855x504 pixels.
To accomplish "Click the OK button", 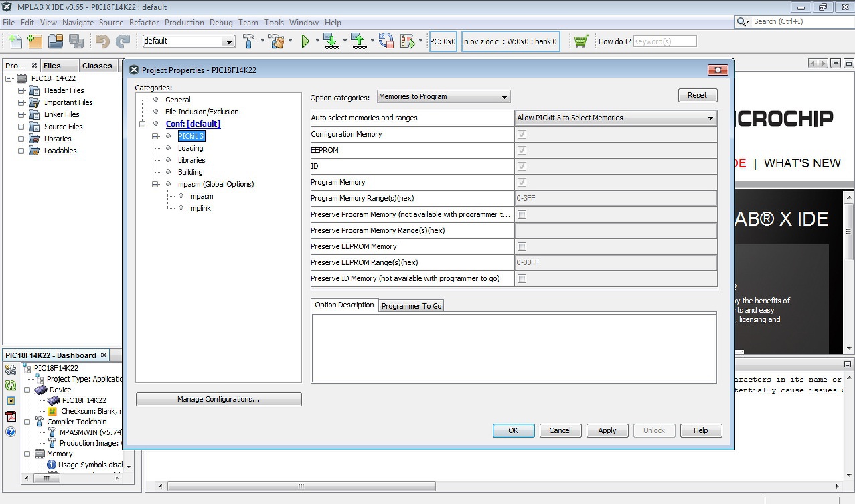I will pyautogui.click(x=514, y=430).
